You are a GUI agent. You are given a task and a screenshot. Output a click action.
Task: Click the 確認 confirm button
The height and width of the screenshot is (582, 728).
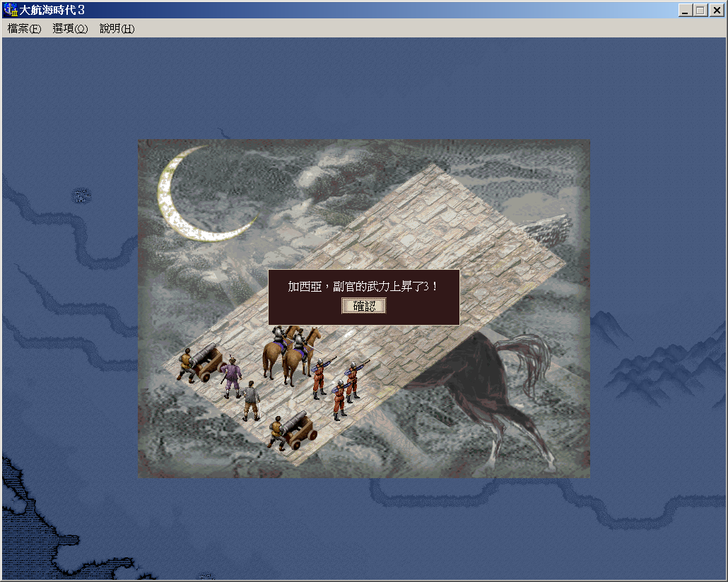point(363,306)
